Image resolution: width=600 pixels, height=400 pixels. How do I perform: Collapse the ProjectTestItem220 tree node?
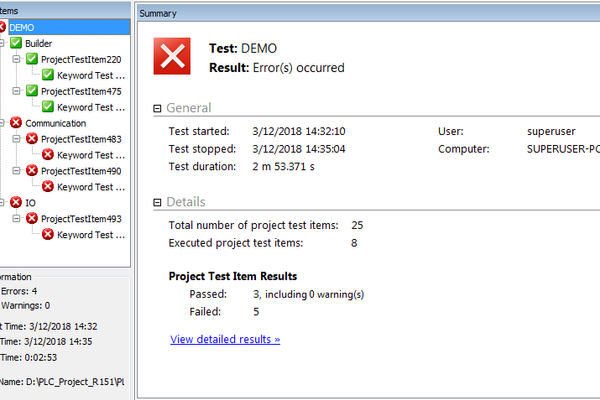coord(16,59)
